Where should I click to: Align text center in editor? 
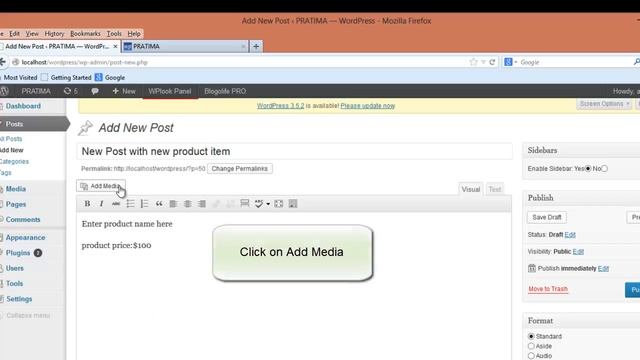point(187,204)
